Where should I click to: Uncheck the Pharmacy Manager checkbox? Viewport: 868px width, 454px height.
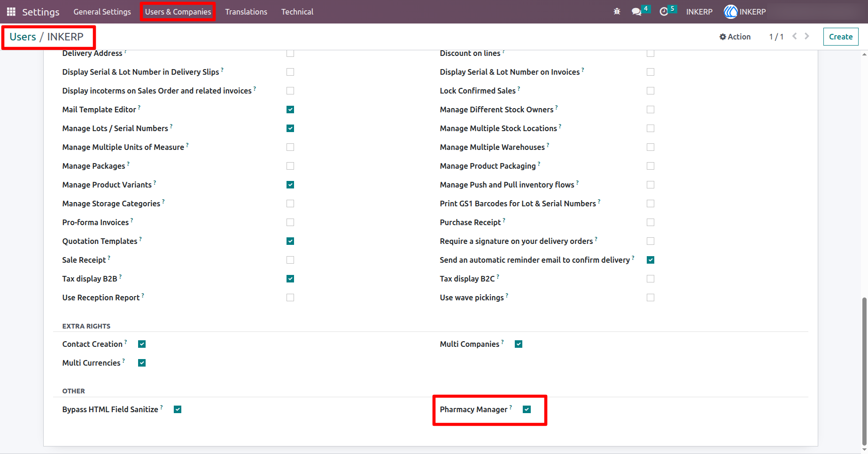pyautogui.click(x=527, y=409)
